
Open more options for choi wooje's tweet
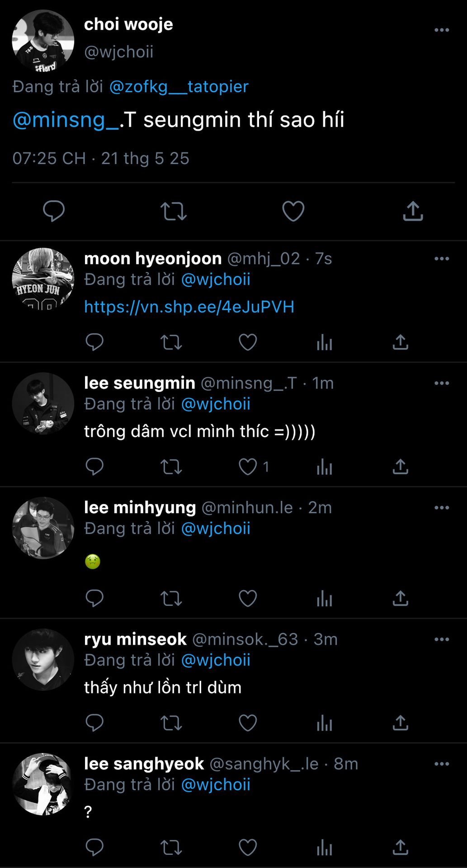(442, 30)
